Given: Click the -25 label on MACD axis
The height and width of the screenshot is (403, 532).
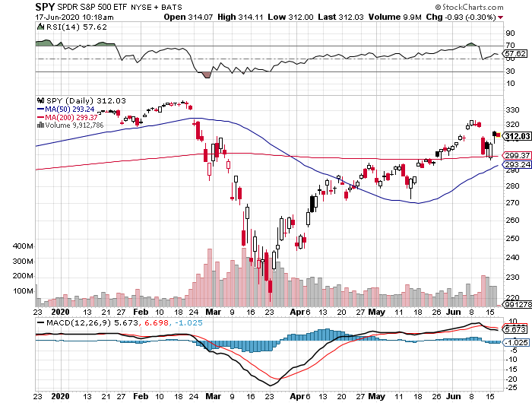Looking at the screenshot, I should point(511,388).
